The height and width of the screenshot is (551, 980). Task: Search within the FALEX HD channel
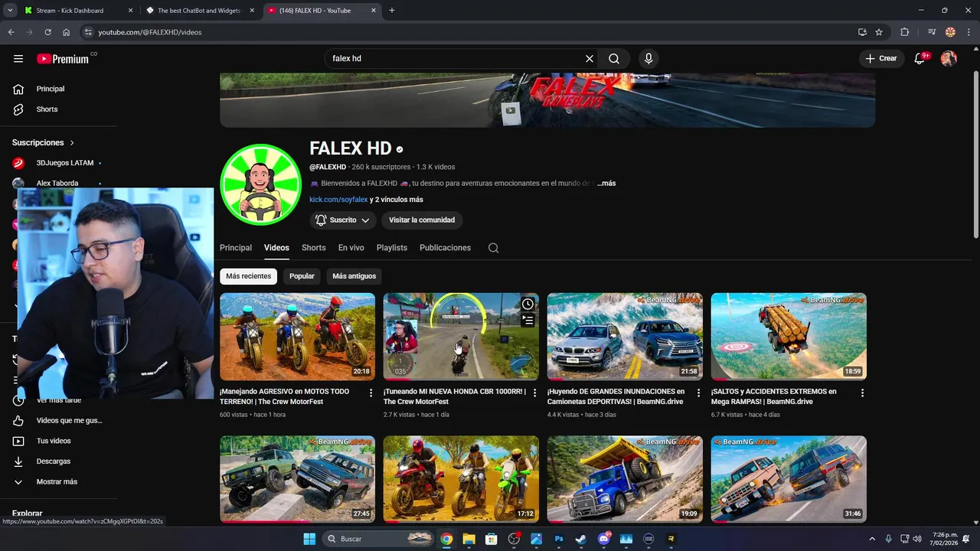[x=493, y=248]
